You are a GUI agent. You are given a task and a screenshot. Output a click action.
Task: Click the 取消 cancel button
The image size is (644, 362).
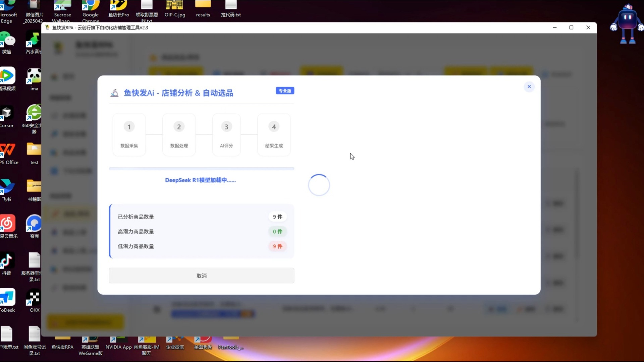point(201,276)
